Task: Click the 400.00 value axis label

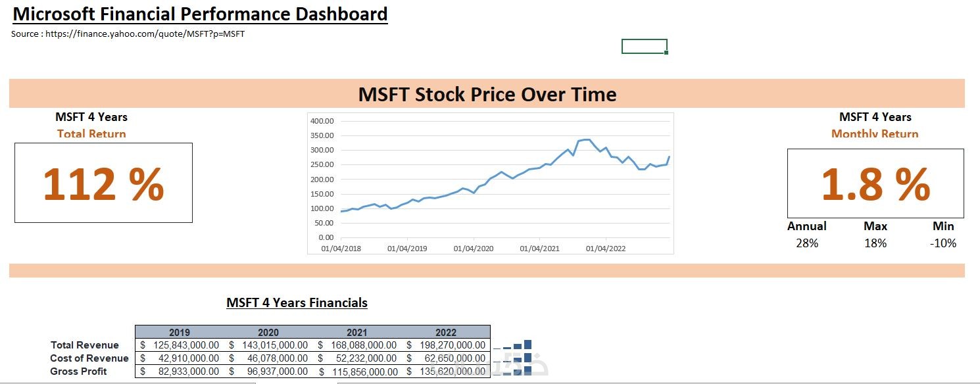Action: [322, 121]
